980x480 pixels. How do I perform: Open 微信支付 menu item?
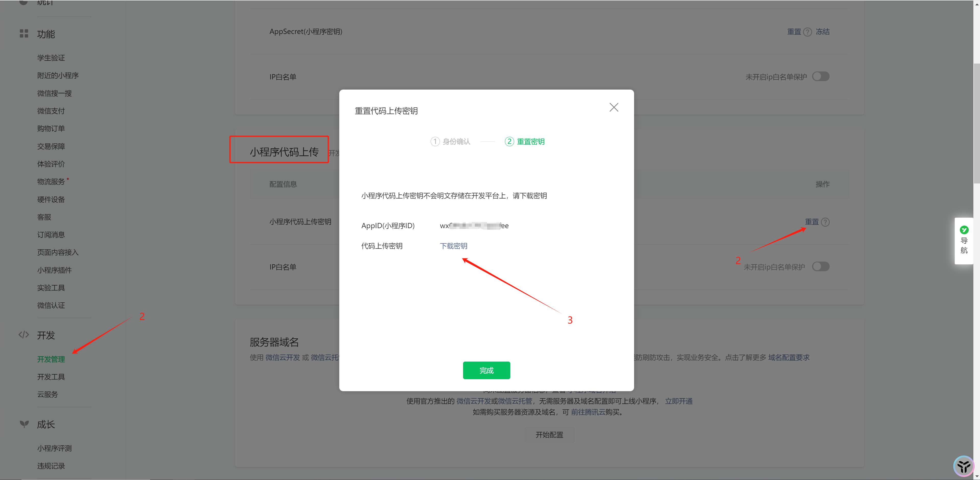[x=51, y=111]
